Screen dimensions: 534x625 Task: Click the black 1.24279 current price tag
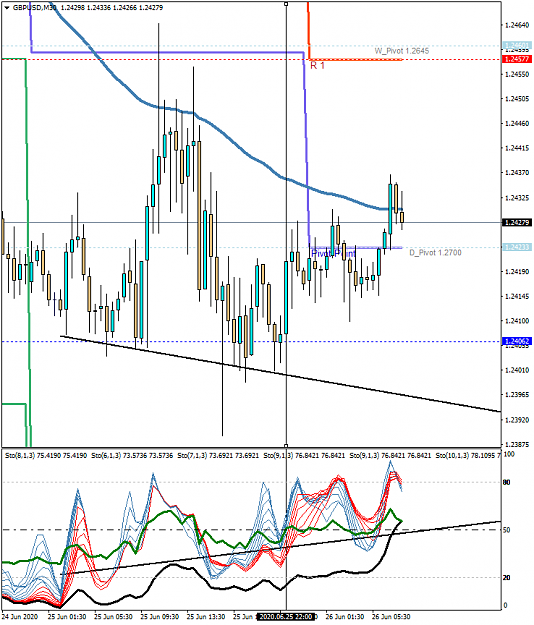[x=517, y=222]
